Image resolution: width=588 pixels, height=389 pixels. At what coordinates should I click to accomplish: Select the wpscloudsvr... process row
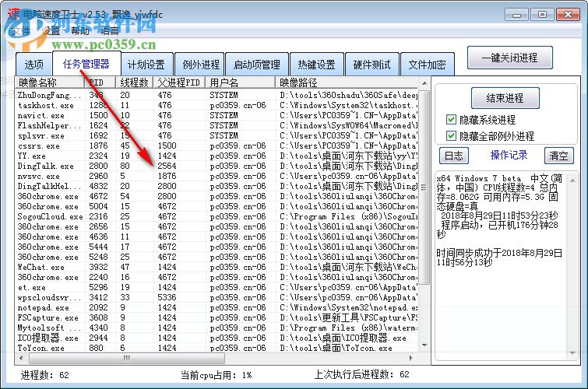click(x=217, y=297)
